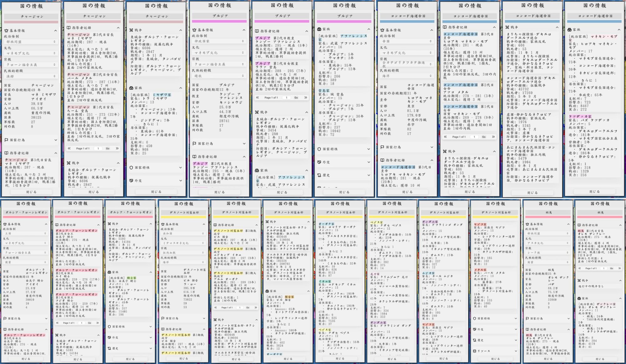The height and width of the screenshot is (364, 626).
Task: Click 閉じる button below 蝦夷 家族 section
Action: coord(600,359)
